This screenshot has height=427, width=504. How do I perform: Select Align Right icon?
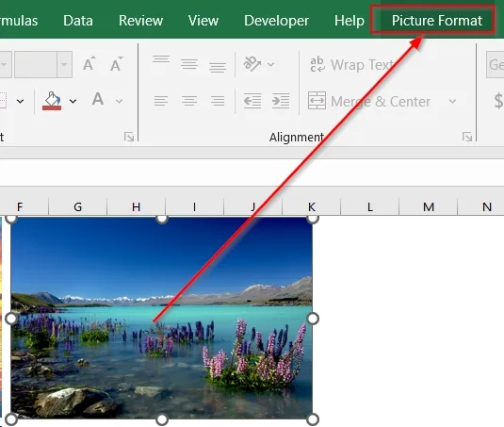tap(218, 101)
